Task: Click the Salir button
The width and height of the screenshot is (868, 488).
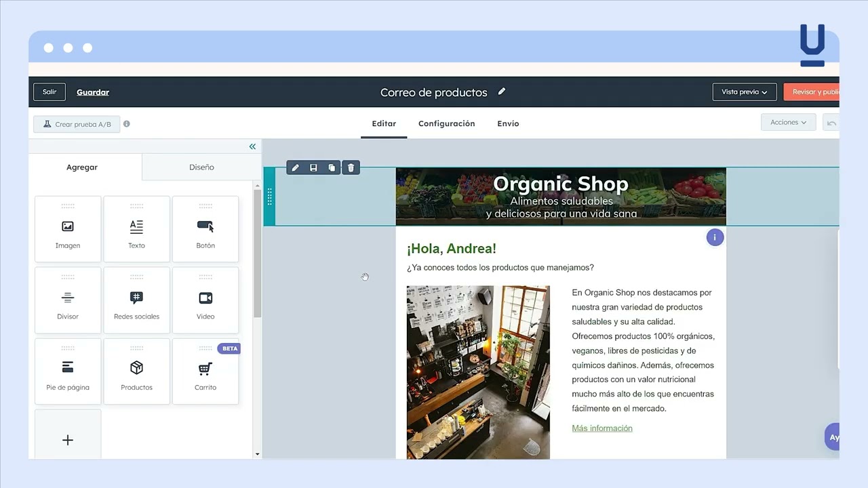Action: point(50,91)
